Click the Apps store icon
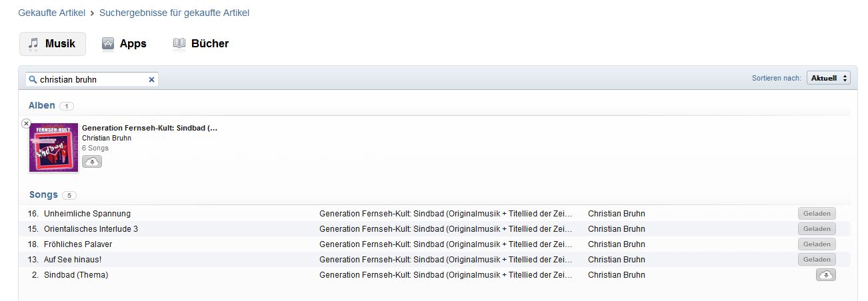The width and height of the screenshot is (868, 301). coord(108,43)
